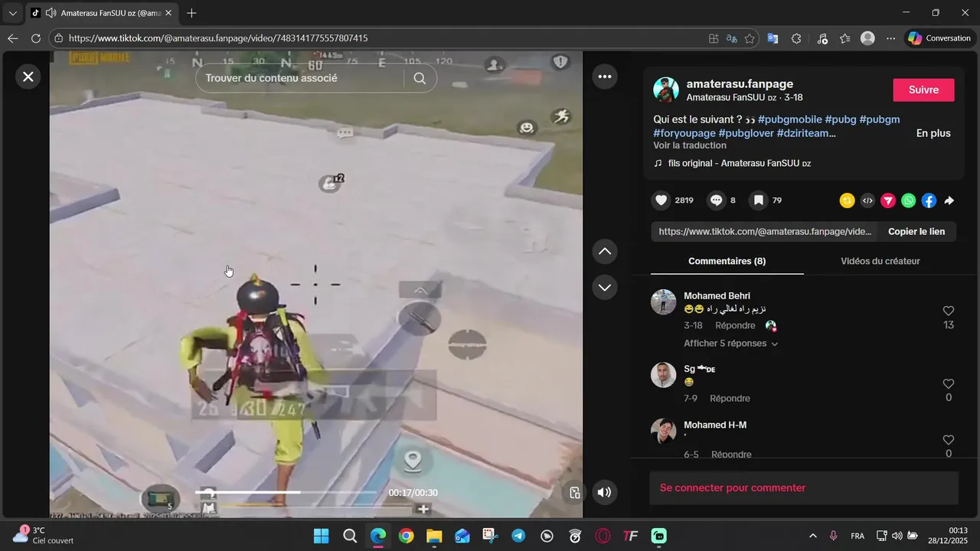Expand 'Afficher 5 réponses' under Mohamed Behri
The image size is (980, 551).
730,344
